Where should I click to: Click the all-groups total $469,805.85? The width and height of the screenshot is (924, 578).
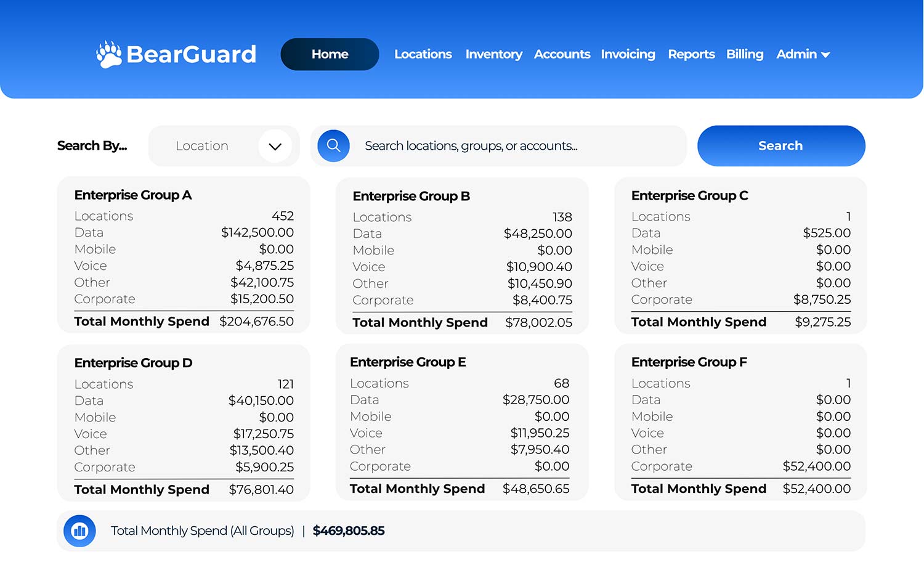pos(349,531)
